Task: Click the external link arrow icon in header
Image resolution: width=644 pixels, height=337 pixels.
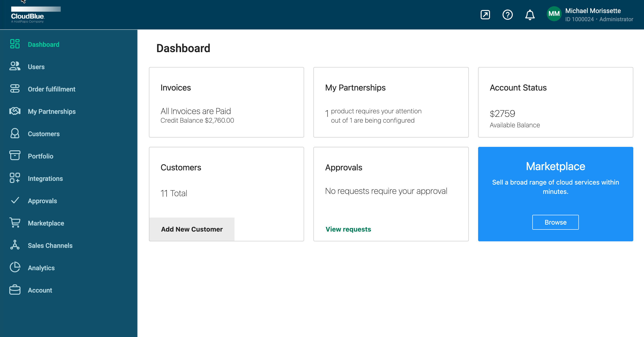Action: [x=485, y=15]
